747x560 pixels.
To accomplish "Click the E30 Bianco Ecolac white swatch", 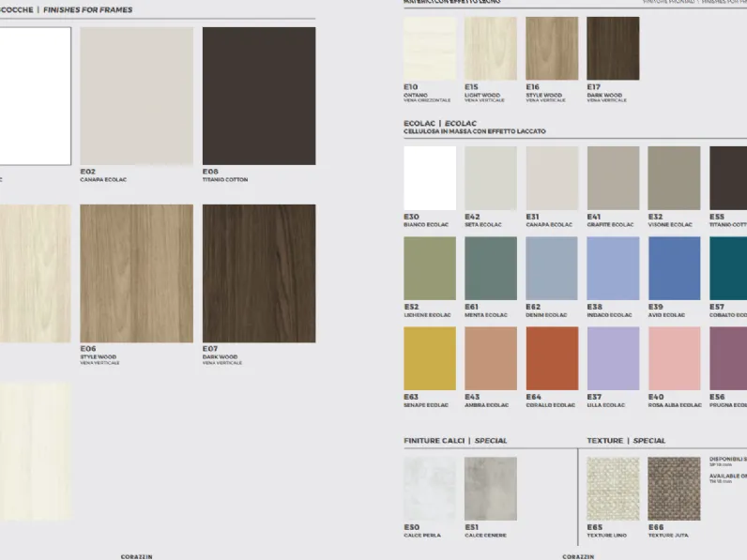I will 430,178.
